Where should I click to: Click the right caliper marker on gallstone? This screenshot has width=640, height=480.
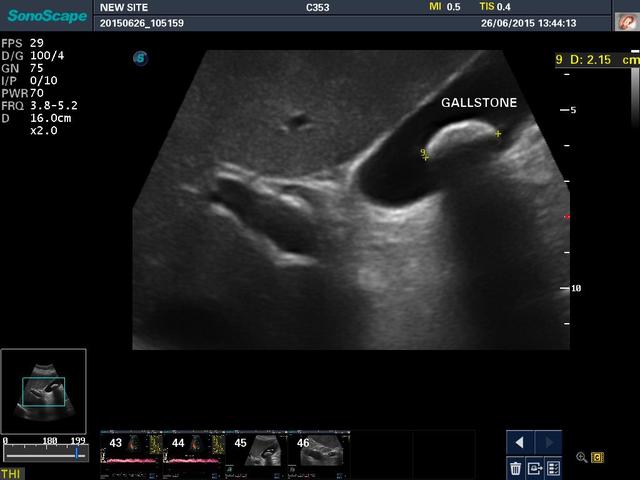(x=498, y=133)
